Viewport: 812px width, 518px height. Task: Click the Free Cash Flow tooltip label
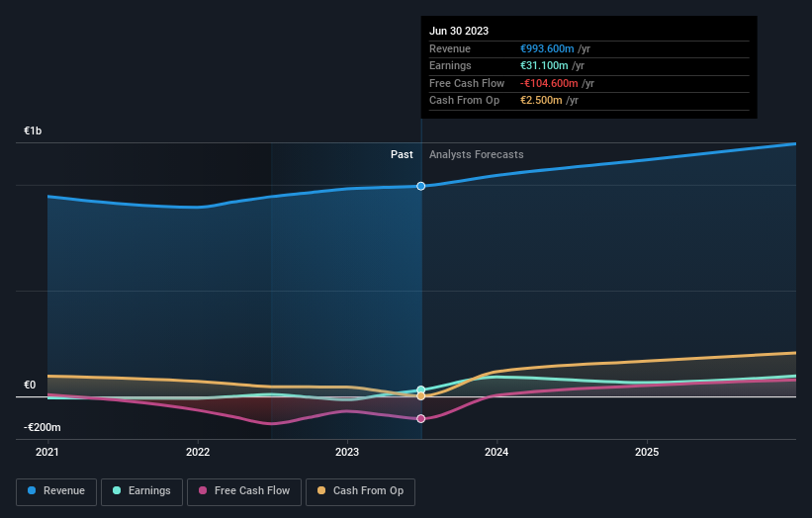(x=467, y=83)
